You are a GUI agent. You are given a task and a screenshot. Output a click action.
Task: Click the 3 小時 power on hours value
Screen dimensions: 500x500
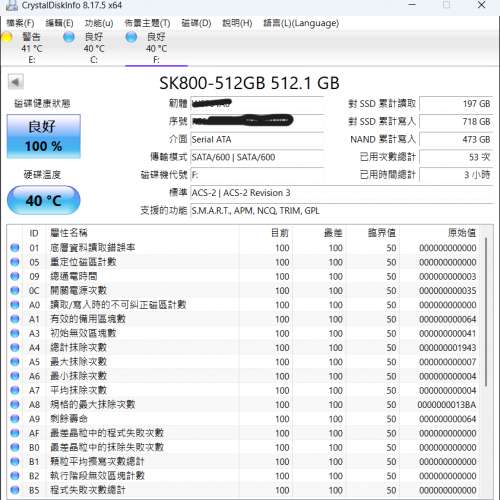pos(456,175)
